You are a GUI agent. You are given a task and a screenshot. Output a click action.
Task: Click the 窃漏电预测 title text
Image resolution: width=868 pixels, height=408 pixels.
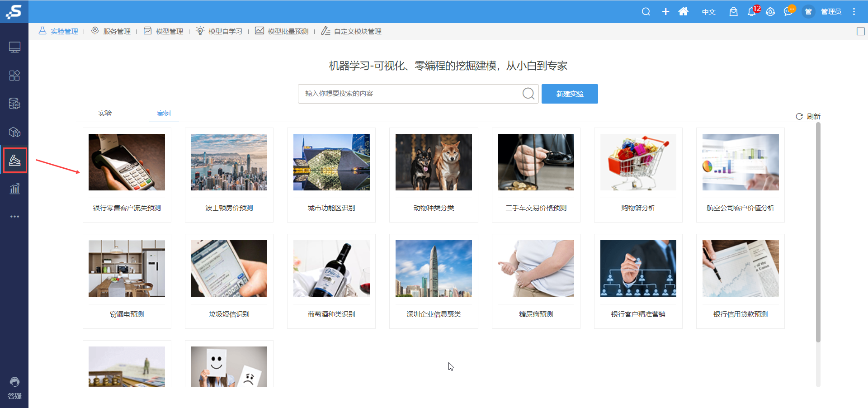pyautogui.click(x=127, y=314)
